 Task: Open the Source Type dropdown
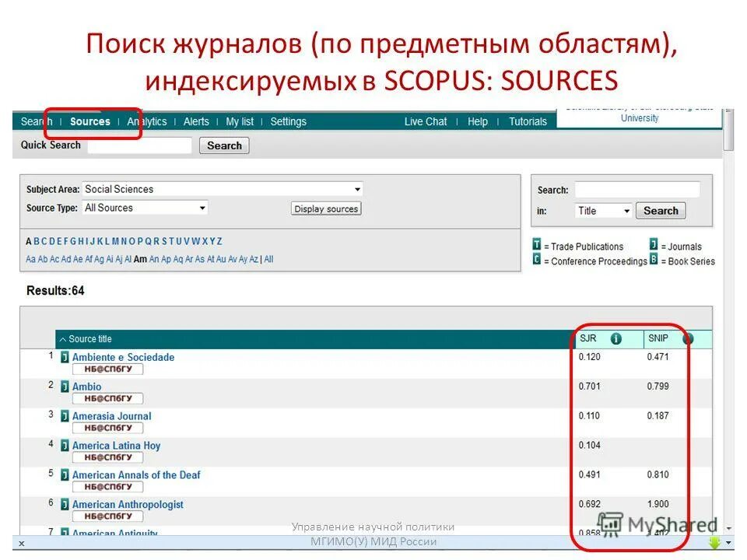[x=204, y=208]
